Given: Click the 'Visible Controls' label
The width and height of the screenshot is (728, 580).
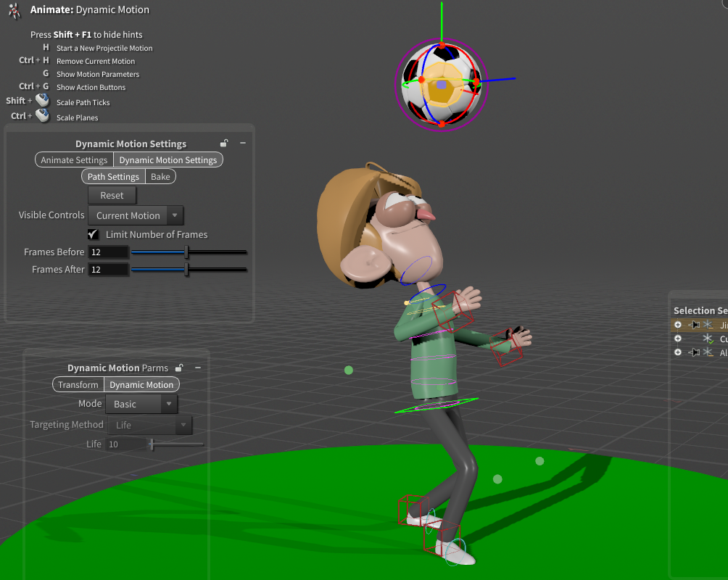Looking at the screenshot, I should pyautogui.click(x=51, y=215).
